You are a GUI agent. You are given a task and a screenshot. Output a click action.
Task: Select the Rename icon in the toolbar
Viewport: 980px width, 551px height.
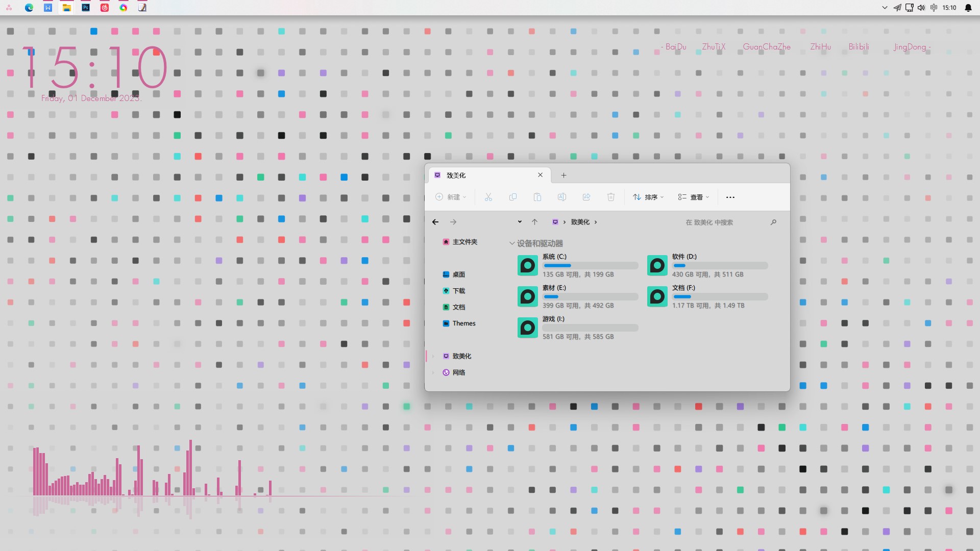click(x=562, y=197)
